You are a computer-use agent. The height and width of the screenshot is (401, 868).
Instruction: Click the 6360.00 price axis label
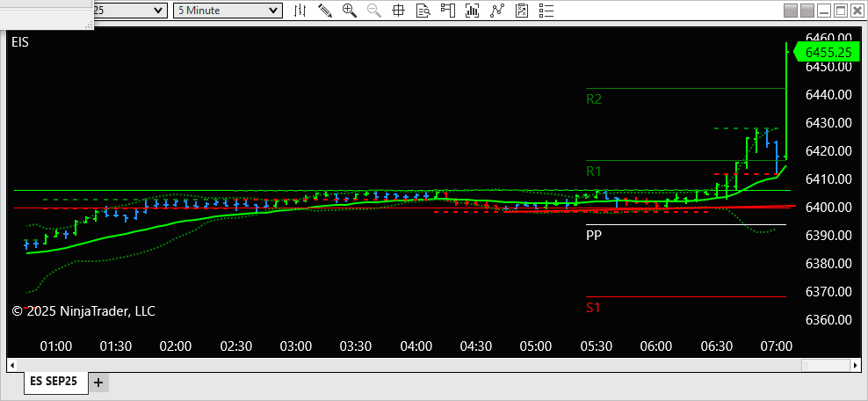[828, 319]
